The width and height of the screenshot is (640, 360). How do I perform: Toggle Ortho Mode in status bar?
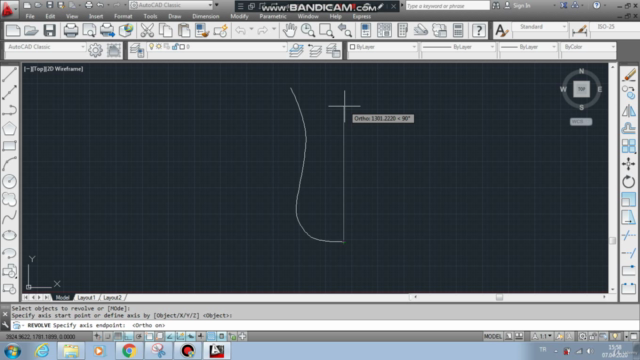[x=128, y=336]
